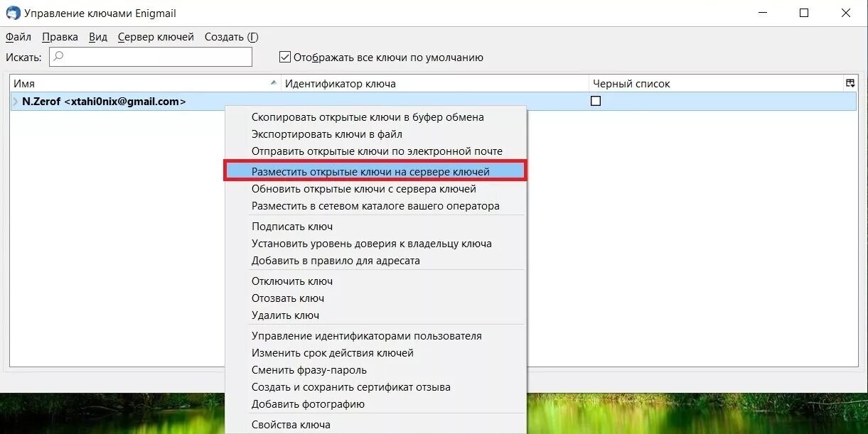The image size is (868, 434).
Task: Open the "Вид" menu
Action: pyautogui.click(x=98, y=37)
